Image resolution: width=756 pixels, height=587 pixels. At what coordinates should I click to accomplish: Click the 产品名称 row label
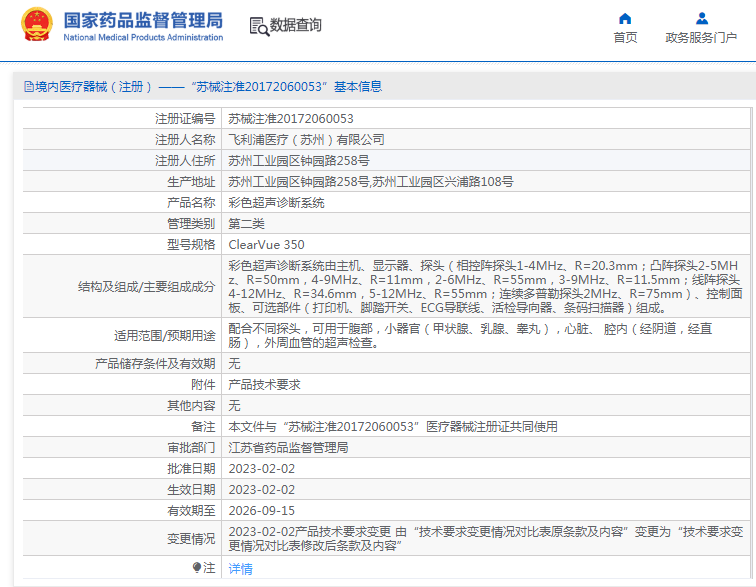[x=191, y=203]
